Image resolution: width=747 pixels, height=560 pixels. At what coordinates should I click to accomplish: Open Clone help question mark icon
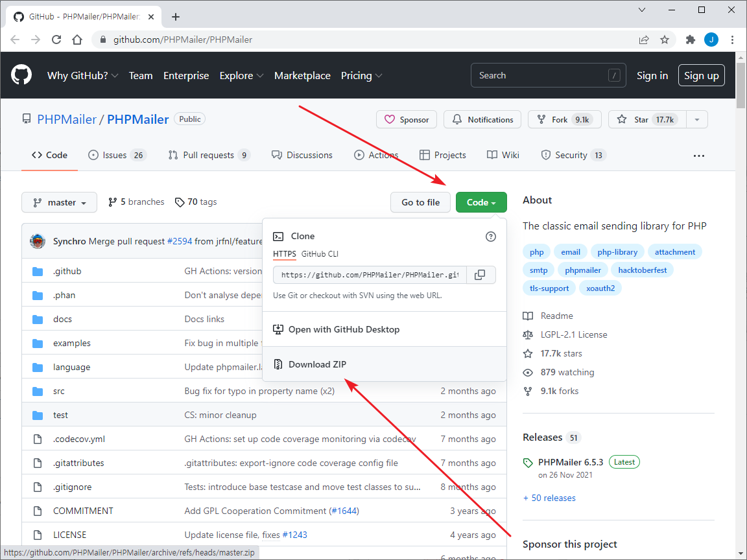pyautogui.click(x=490, y=237)
